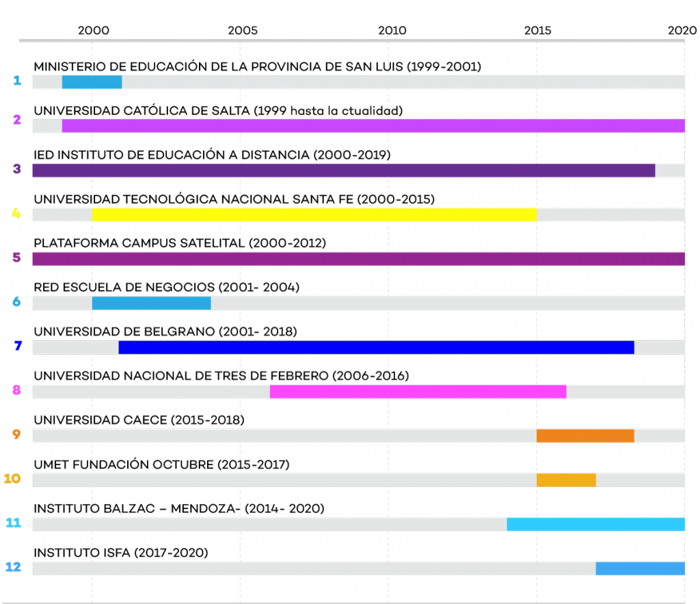The width and height of the screenshot is (700, 604).
Task: Click the yellow Universidad Tecnológica Nacional bar
Action: tap(314, 215)
